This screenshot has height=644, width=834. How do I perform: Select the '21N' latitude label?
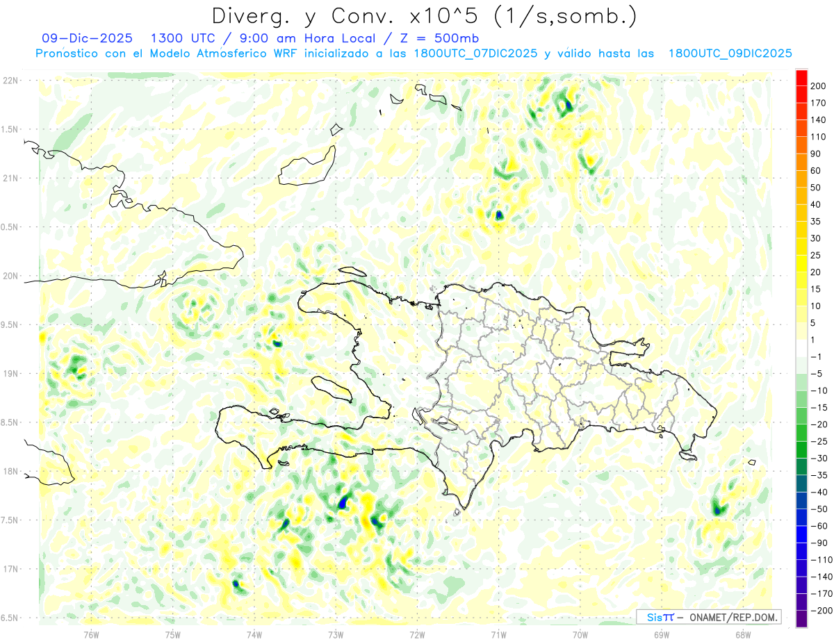tap(10, 178)
